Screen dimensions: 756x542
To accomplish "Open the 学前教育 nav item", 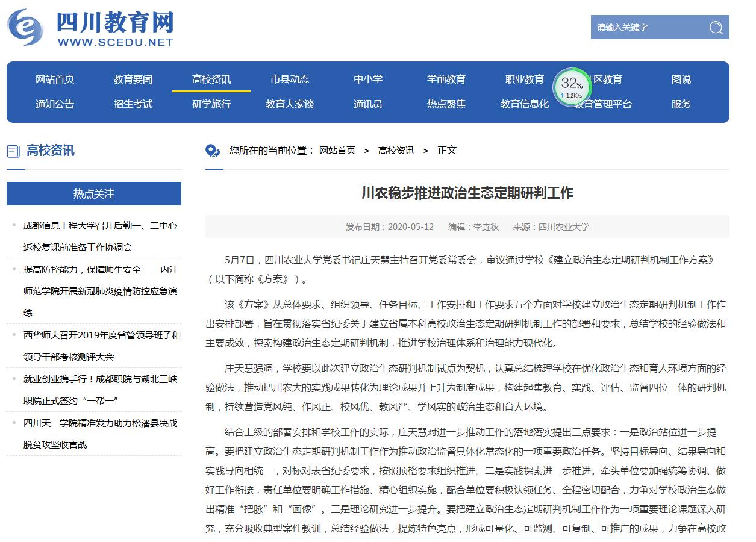I will [x=446, y=79].
